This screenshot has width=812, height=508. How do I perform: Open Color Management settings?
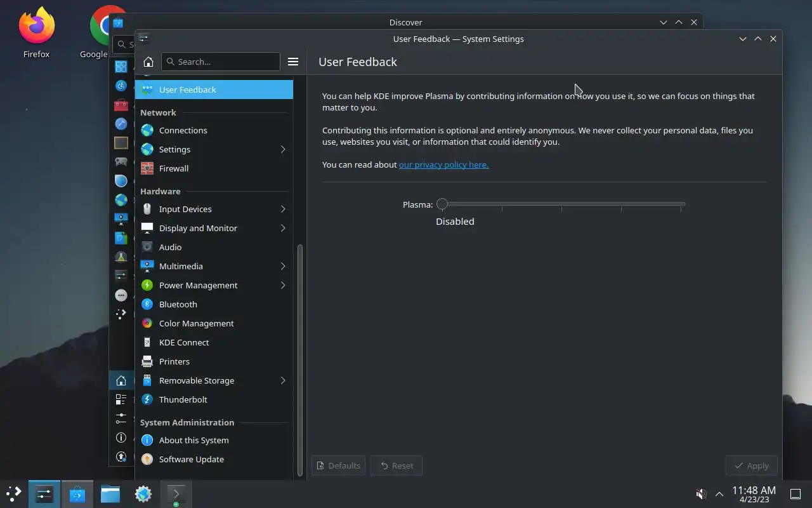coord(214,323)
